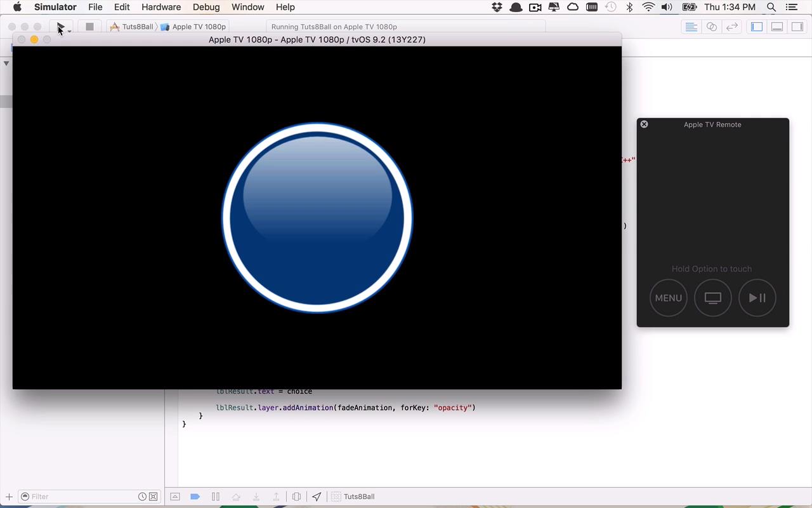This screenshot has height=508, width=812.
Task: Close the Apple TV Remote window
Action: (x=644, y=124)
